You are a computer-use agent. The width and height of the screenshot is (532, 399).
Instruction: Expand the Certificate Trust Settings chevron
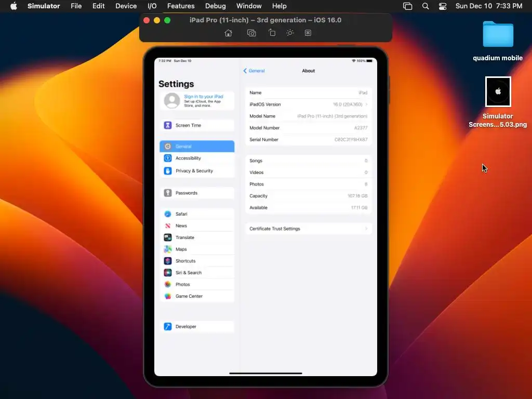366,229
